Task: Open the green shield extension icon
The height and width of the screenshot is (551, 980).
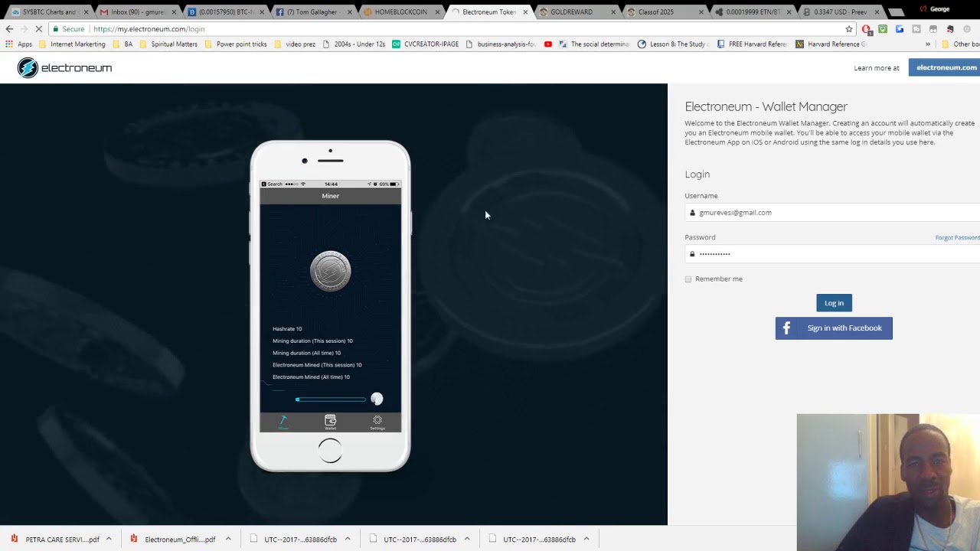Action: coord(883,29)
